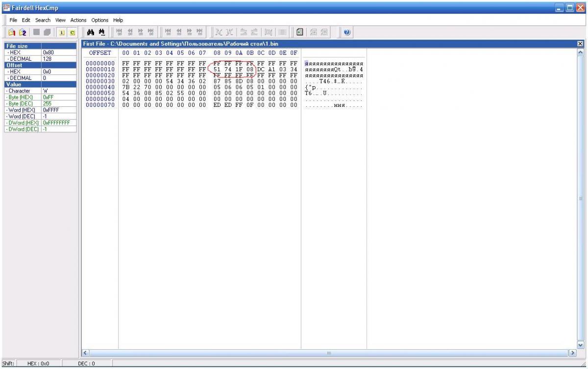The width and height of the screenshot is (588, 369).
Task: Click Word (HEX) value 0xFFFF
Action: [x=59, y=110]
